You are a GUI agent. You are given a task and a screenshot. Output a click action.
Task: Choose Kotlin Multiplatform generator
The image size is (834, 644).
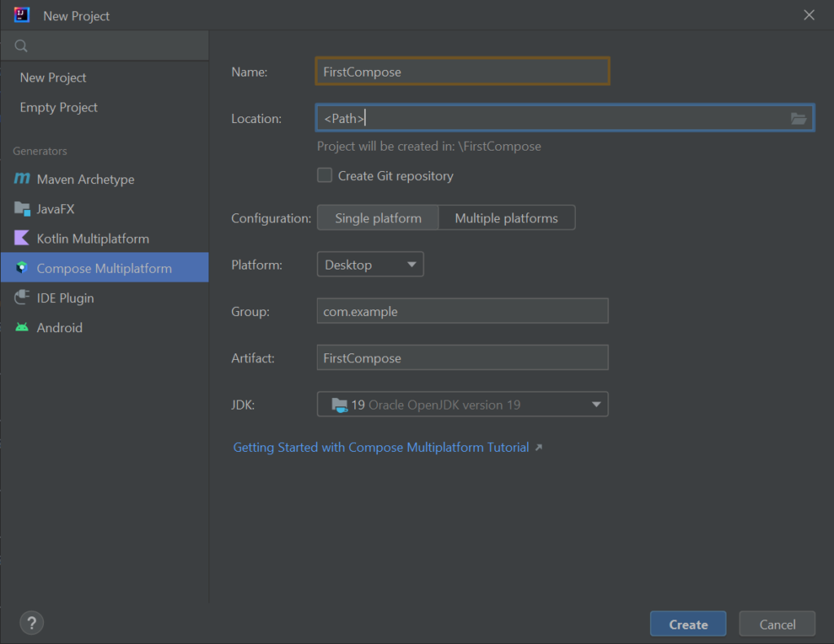[x=105, y=239]
